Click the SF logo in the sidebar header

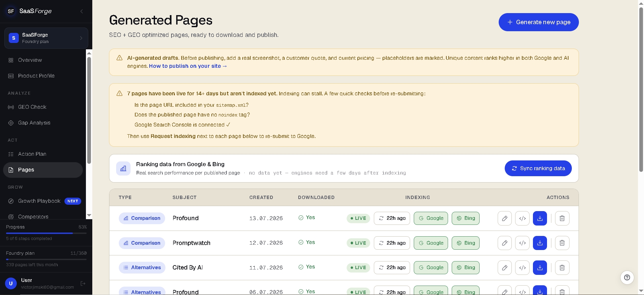[11, 11]
